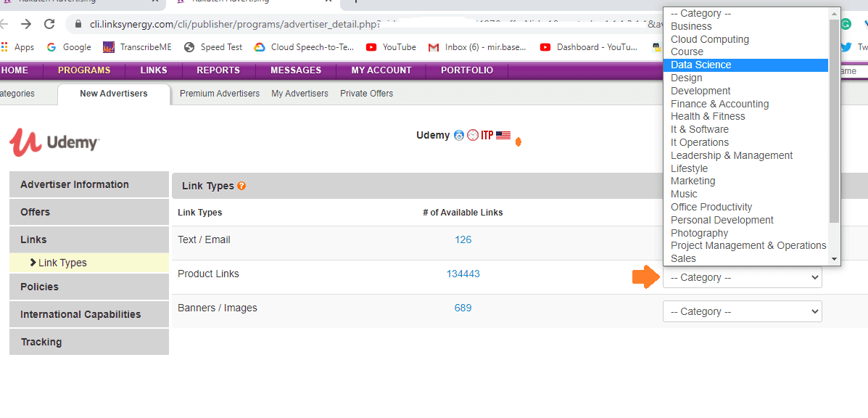Click the orange help icon next to Link Types

coord(241,186)
